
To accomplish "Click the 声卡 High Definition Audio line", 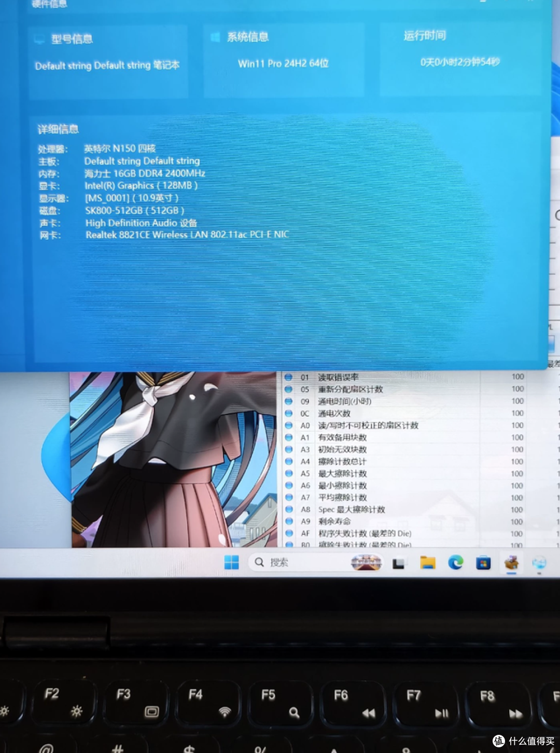I will [x=118, y=223].
